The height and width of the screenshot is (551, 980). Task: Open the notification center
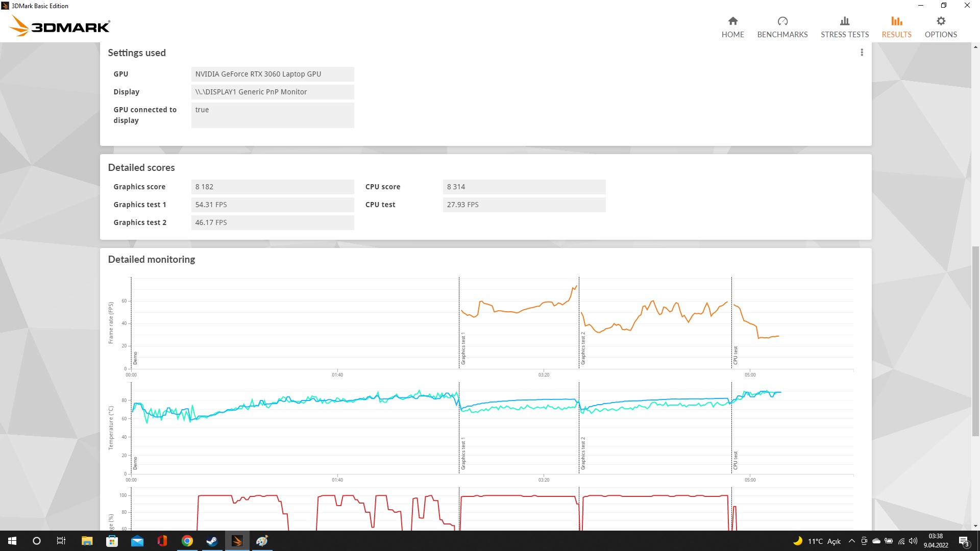tap(964, 541)
